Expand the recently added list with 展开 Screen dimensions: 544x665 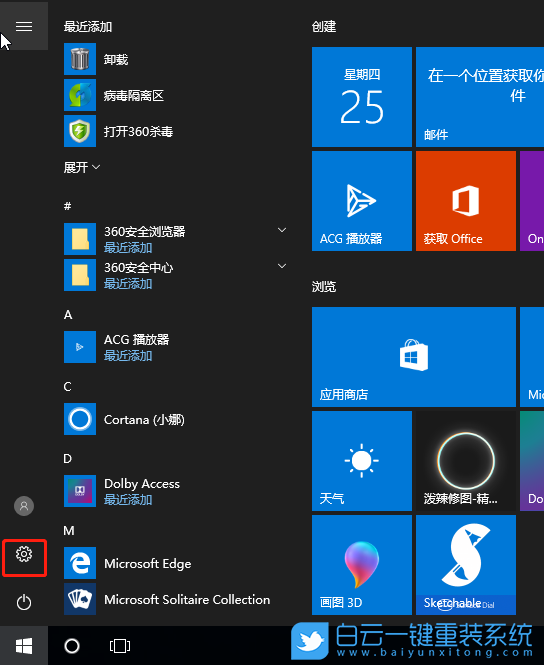click(82, 168)
